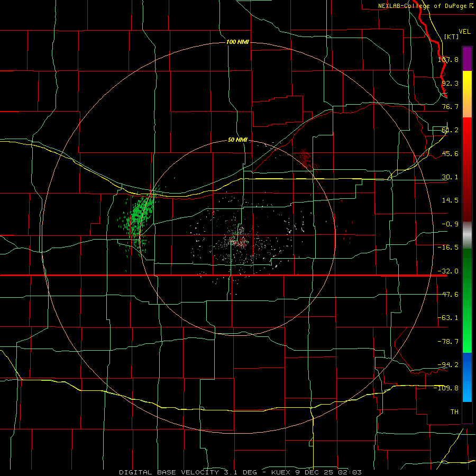The image size is (476, 476).
Task: Pick the blue segment of the color bar
Action: pyautogui.click(x=467, y=377)
